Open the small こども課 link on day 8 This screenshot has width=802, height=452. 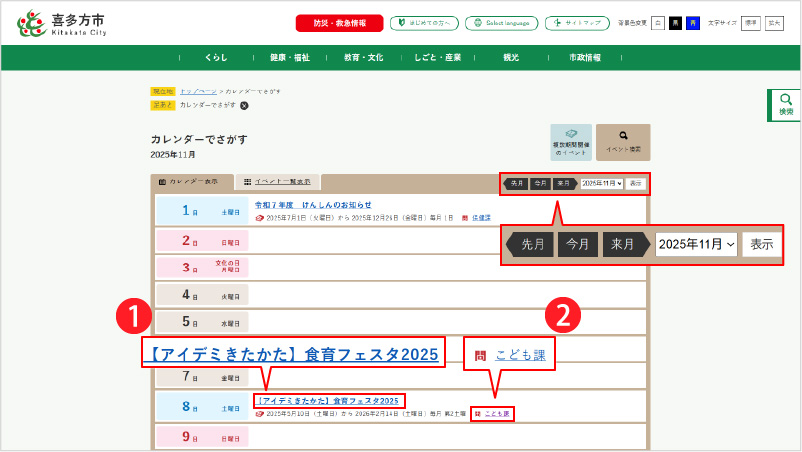pos(497,414)
